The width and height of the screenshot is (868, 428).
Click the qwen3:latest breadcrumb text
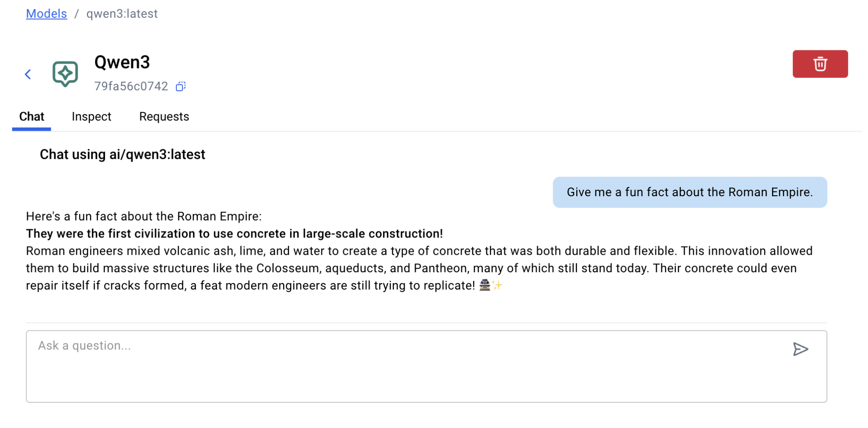[x=122, y=13]
